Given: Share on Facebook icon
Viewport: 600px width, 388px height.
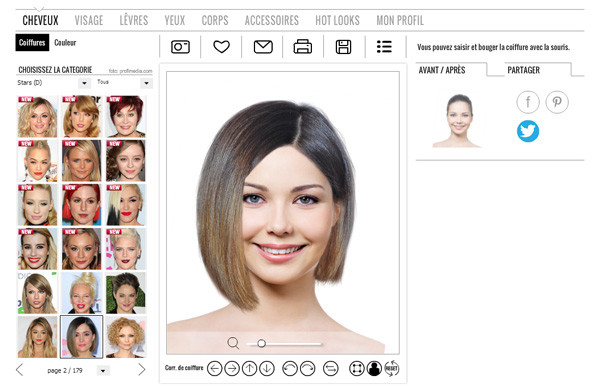Looking at the screenshot, I should pyautogui.click(x=528, y=102).
